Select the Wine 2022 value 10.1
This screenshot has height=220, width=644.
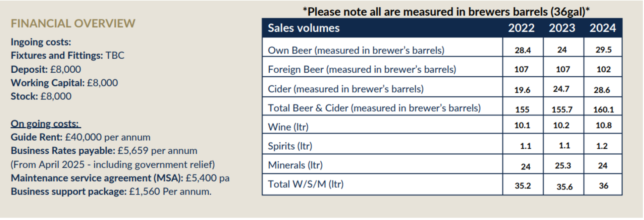[522, 126]
